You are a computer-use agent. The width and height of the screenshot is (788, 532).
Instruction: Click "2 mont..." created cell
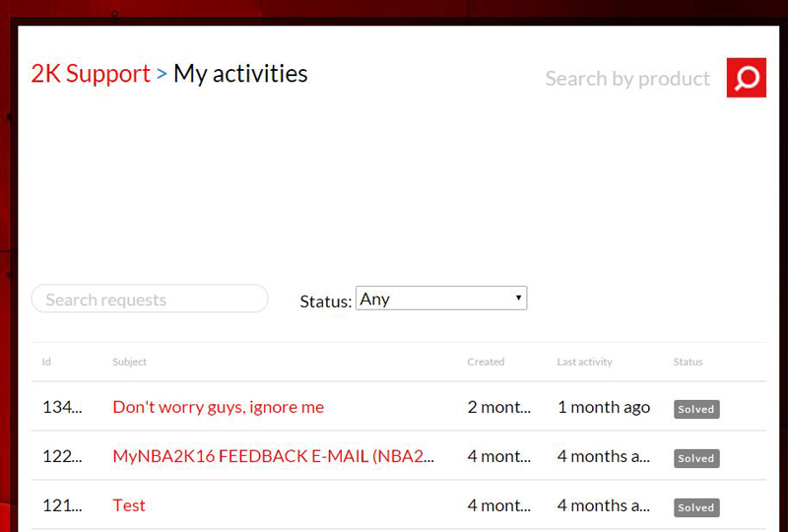[499, 407]
